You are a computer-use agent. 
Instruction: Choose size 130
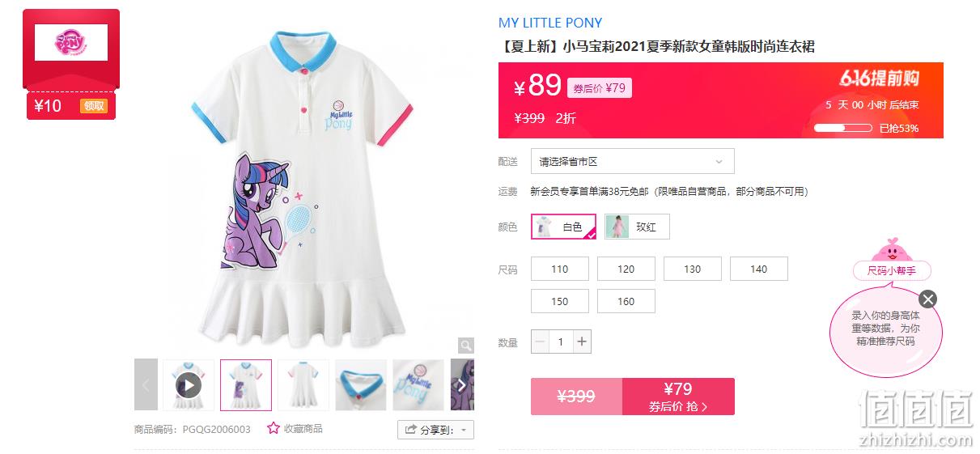693,269
